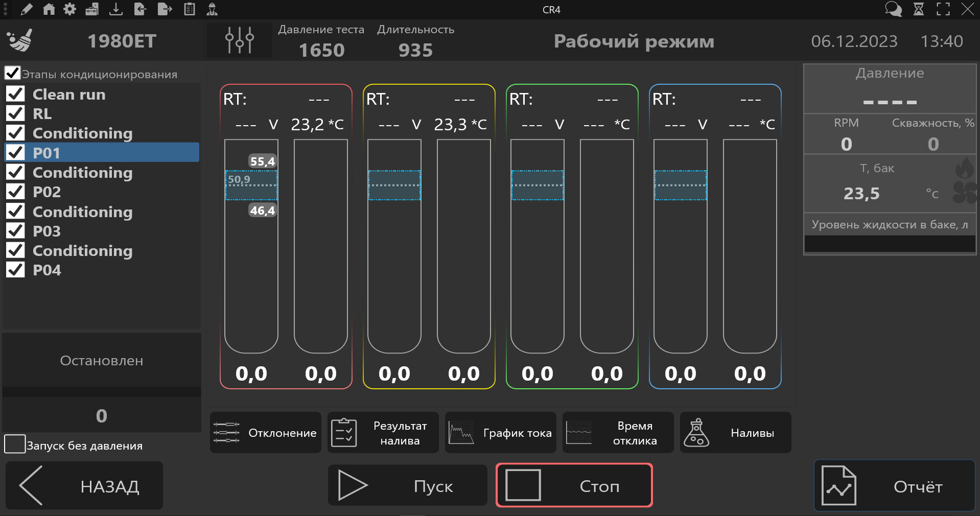
Task: Click the Уровень жидкости в баке bar
Action: point(890,244)
